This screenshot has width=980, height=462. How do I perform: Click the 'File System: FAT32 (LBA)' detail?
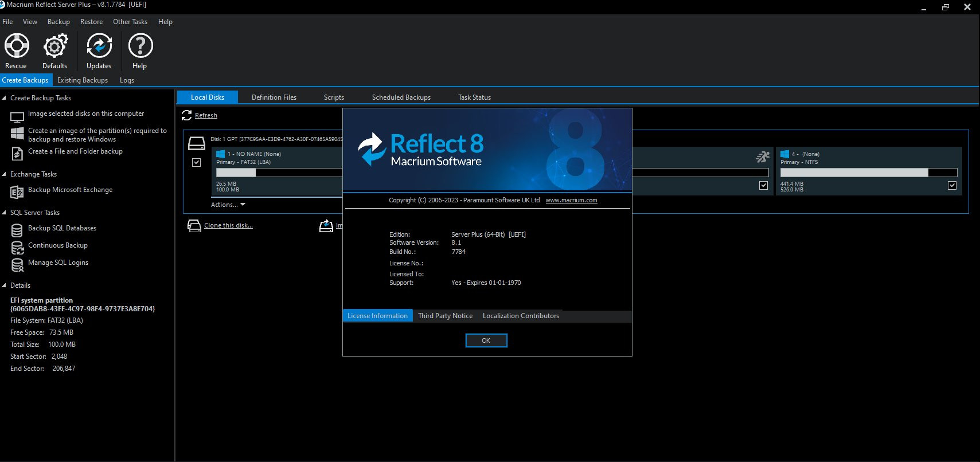click(46, 320)
